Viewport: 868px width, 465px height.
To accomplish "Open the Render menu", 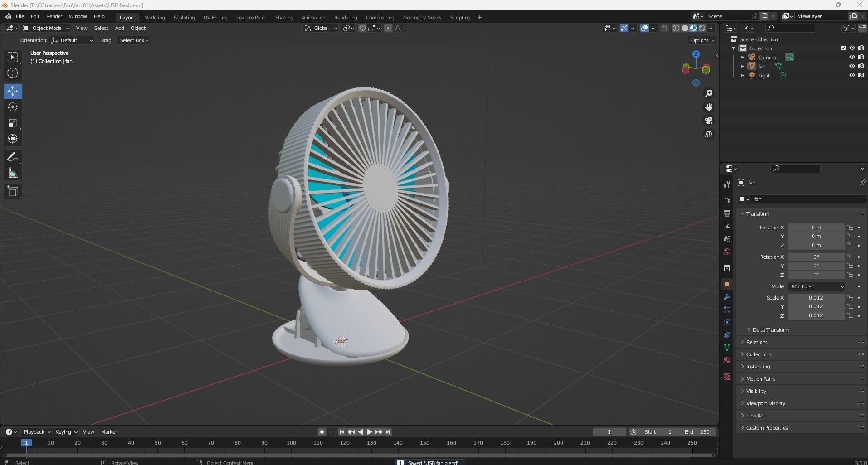I will point(54,16).
